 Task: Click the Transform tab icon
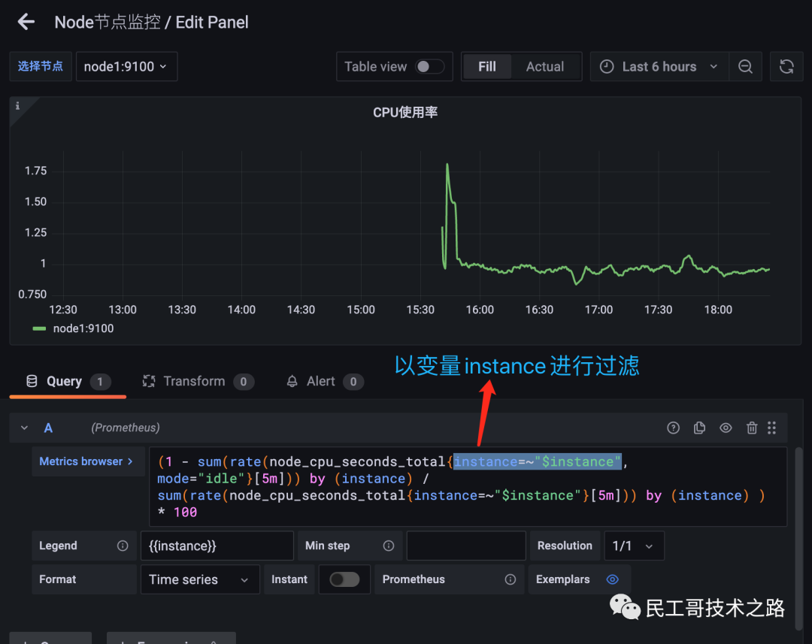149,382
